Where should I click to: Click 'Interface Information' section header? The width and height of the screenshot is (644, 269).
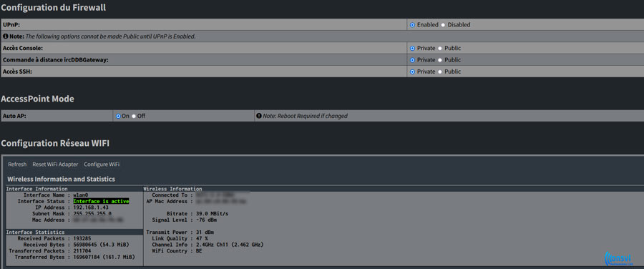point(37,189)
